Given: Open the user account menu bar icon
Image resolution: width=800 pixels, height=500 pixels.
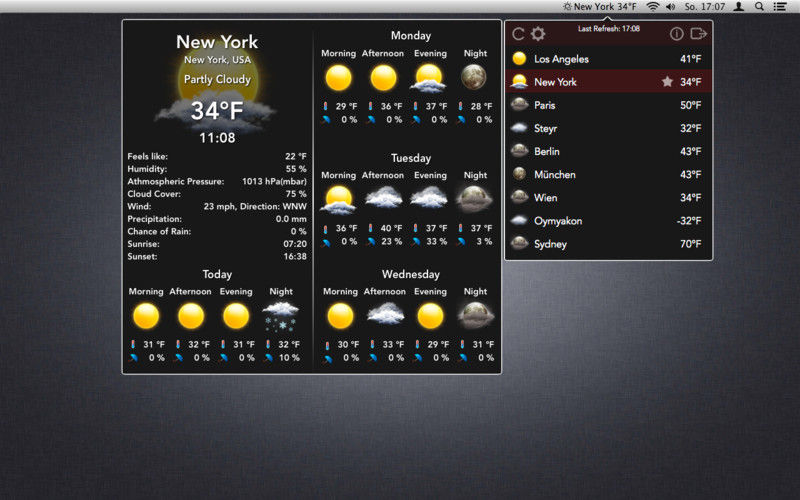Looking at the screenshot, I should pos(739,7).
